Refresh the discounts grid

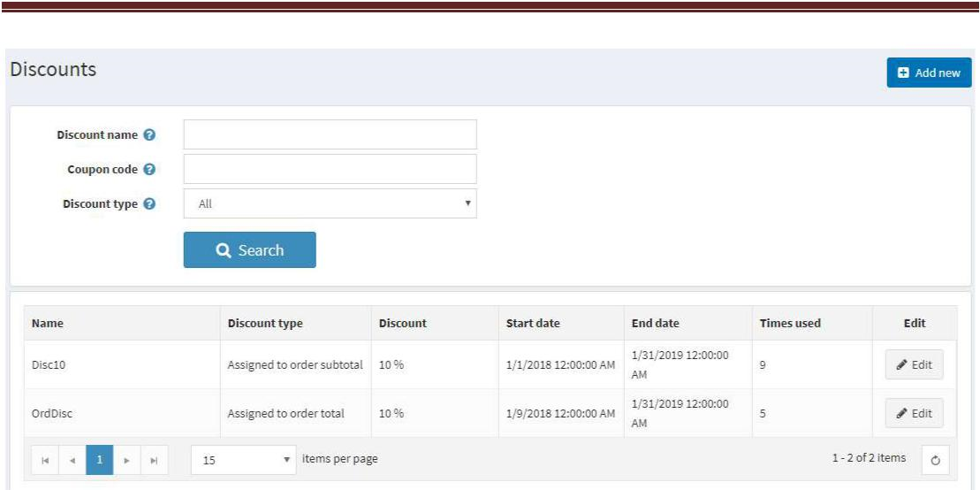pyautogui.click(x=936, y=460)
